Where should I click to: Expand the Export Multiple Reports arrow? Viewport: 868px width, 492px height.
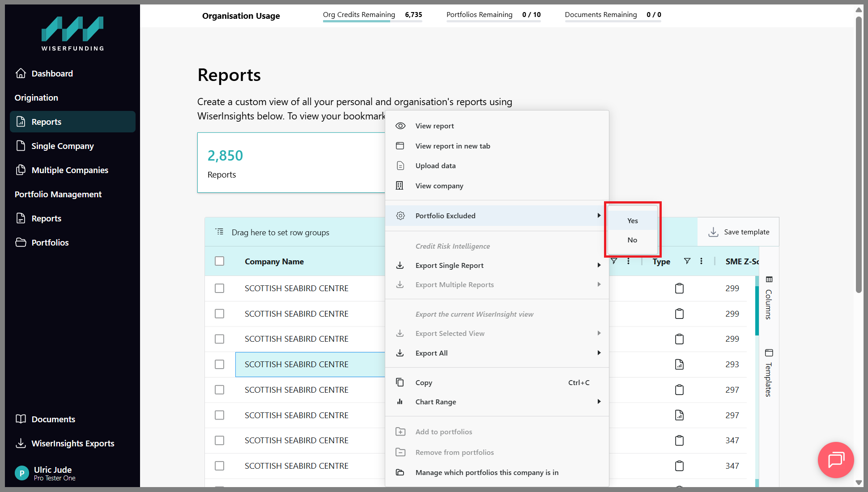coord(599,284)
